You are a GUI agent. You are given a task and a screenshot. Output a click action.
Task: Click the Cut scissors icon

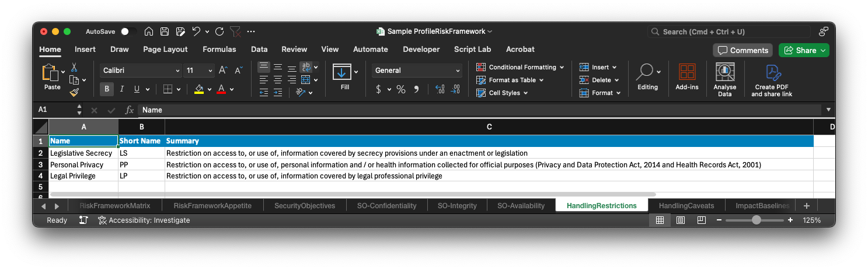click(x=74, y=67)
